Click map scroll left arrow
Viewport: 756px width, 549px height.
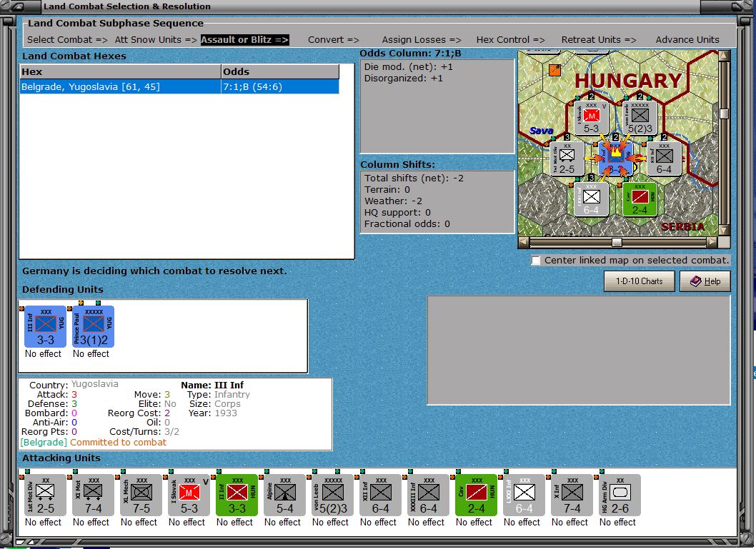click(524, 242)
